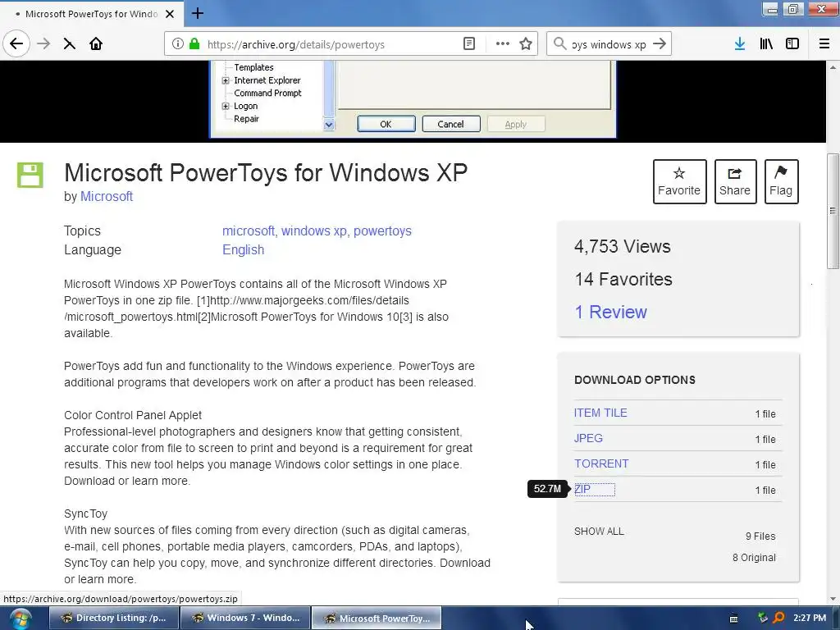Viewport: 840px width, 630px height.
Task: Click the page vertical scrollbar thumb
Action: click(x=833, y=211)
